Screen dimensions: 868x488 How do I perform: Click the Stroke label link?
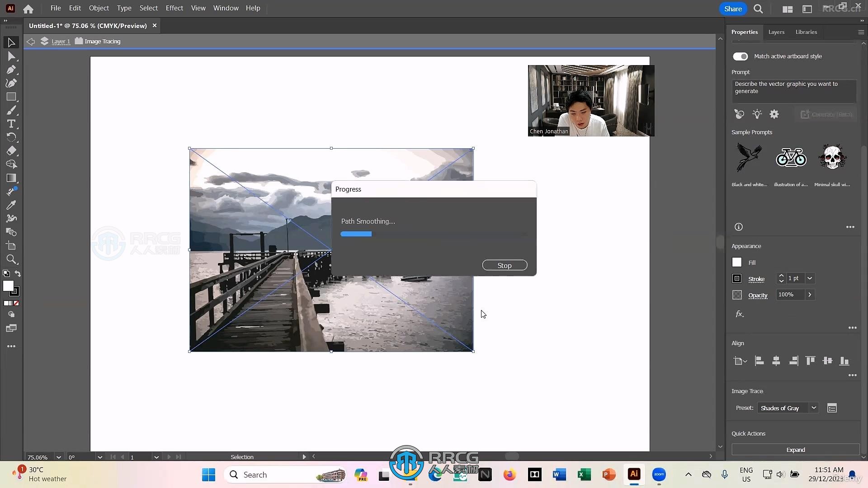pyautogui.click(x=756, y=279)
